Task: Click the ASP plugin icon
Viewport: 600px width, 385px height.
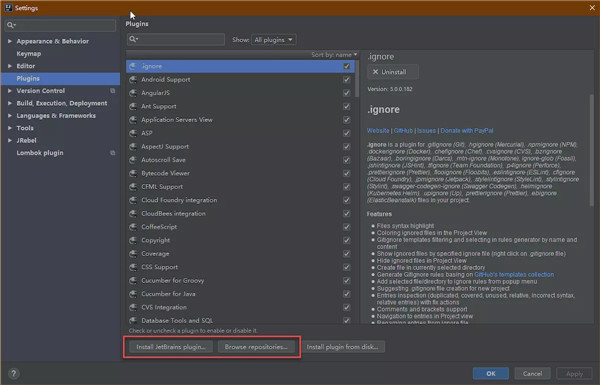Action: (133, 133)
